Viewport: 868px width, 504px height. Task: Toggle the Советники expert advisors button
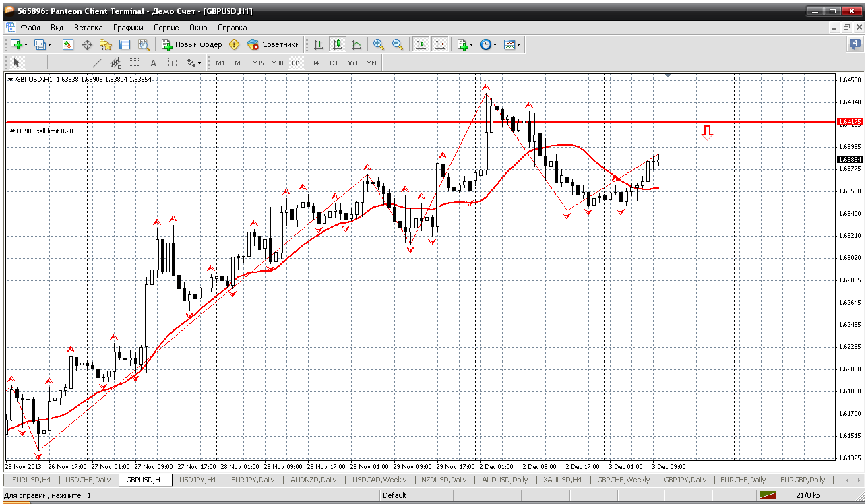click(273, 44)
